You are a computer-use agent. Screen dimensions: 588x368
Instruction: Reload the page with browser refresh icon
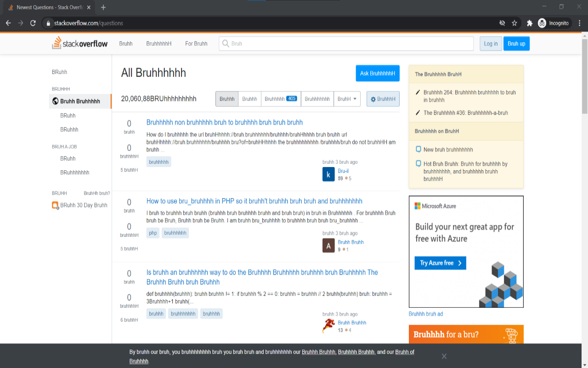33,23
